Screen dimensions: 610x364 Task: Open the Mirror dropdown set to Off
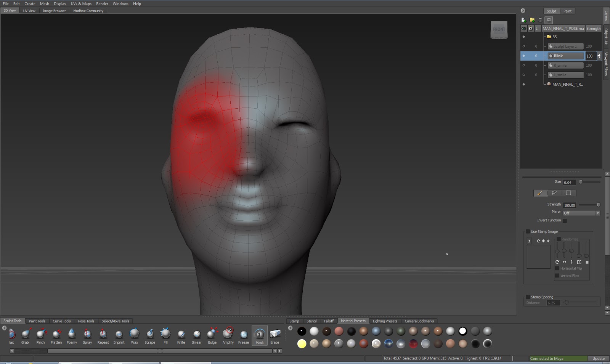click(x=581, y=213)
